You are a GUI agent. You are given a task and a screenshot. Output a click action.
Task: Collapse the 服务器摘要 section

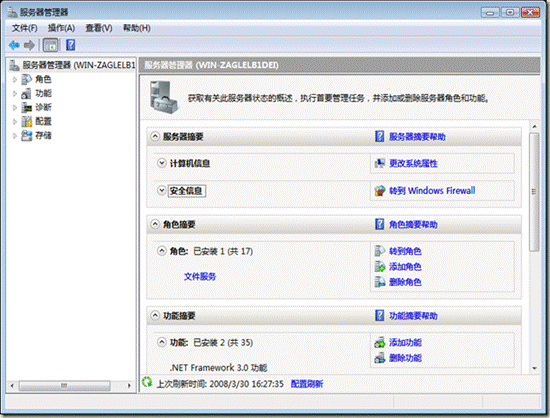click(155, 136)
